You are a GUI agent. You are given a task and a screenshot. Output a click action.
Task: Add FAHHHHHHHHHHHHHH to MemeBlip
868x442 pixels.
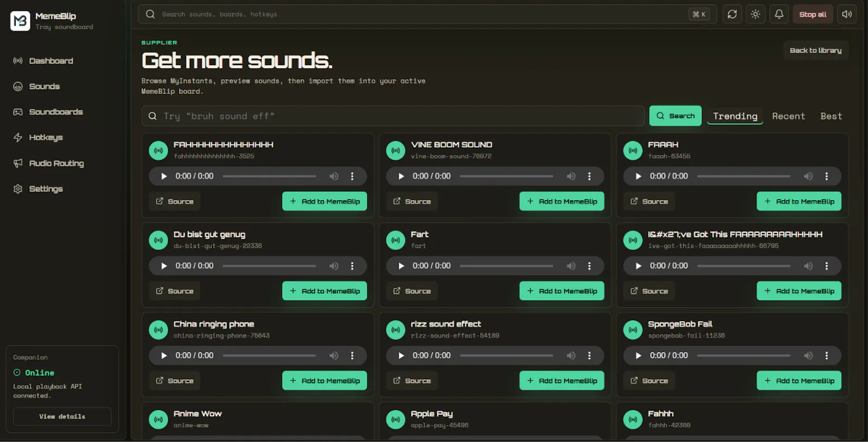point(324,201)
